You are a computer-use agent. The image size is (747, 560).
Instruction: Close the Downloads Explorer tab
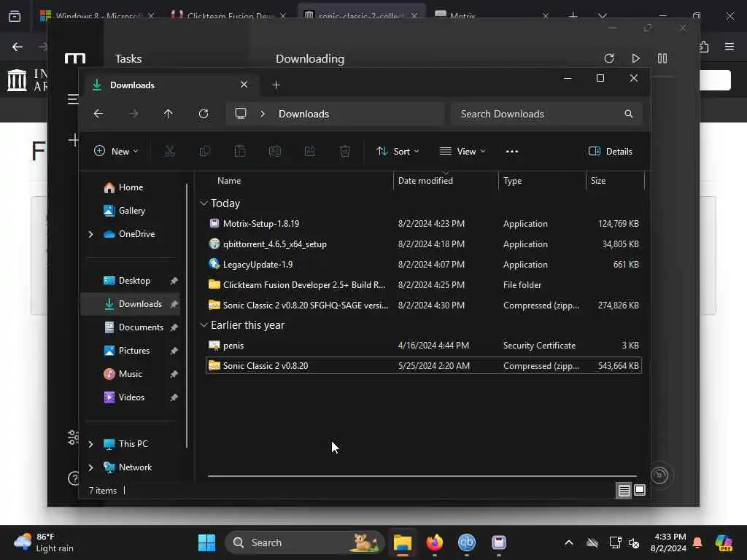[x=244, y=85]
